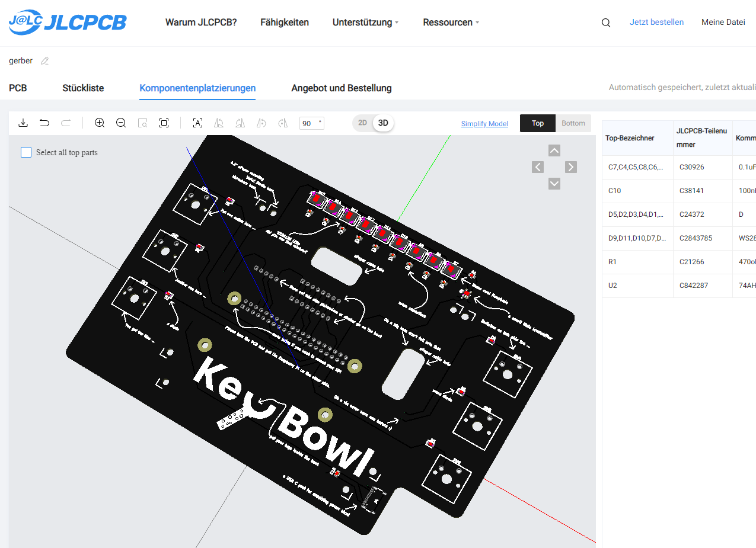Click the JLCPCB-Teilenummer column header
This screenshot has width=756, height=548.
pos(701,138)
